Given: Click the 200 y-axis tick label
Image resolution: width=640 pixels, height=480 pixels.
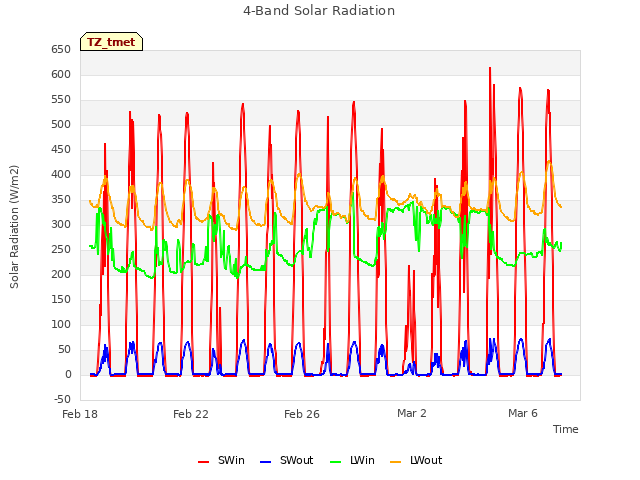Looking at the screenshot, I should 61,274.
